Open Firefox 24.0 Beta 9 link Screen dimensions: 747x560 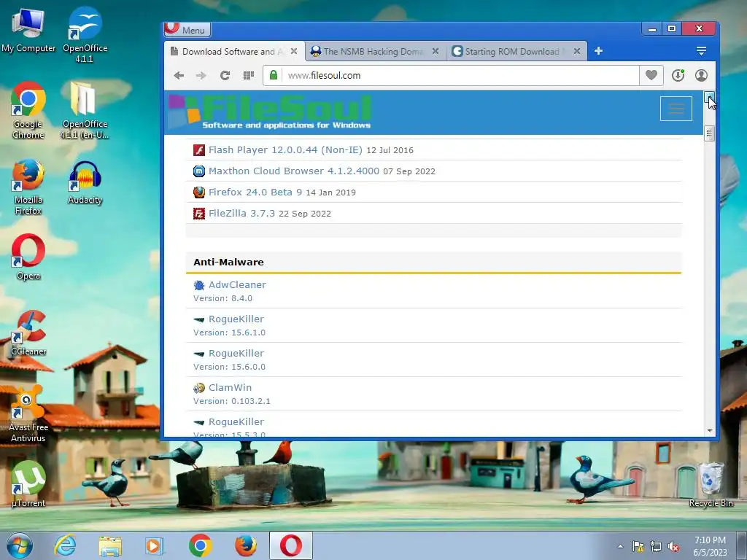tap(255, 192)
